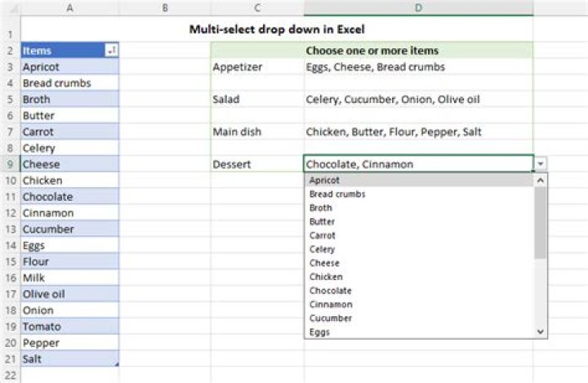Choose Eggs from the dropdown list
588x383 pixels.
(319, 332)
